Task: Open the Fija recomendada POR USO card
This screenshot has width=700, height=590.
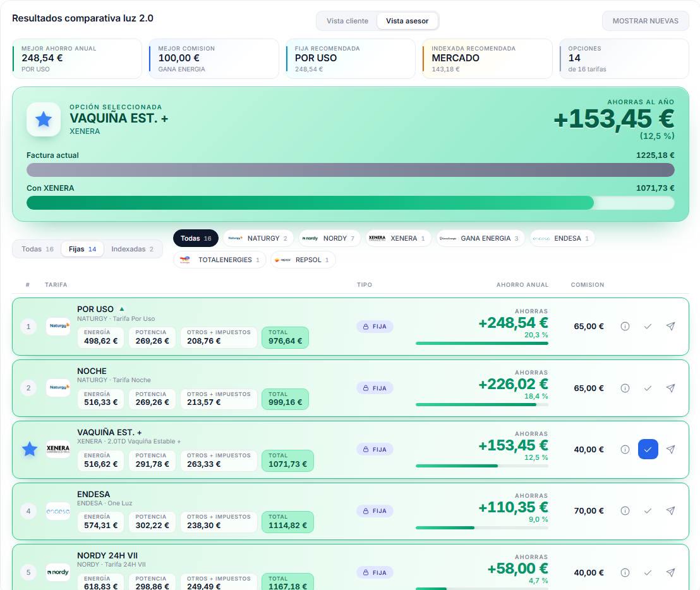Action: 351,59
